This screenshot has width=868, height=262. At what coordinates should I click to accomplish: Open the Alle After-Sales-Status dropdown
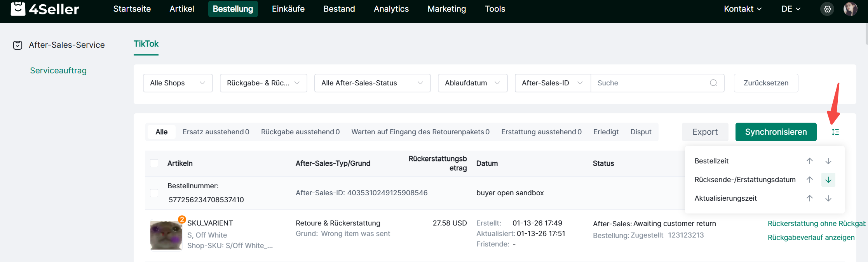(x=372, y=83)
